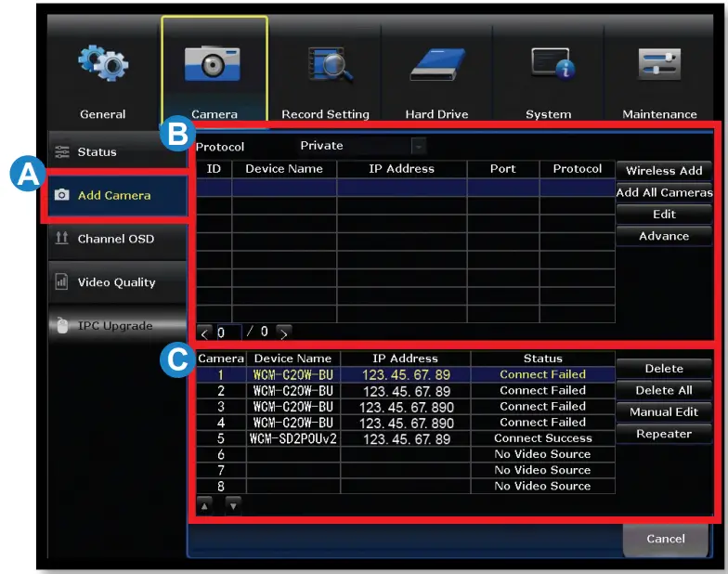Click the Delete button
Screen dimensions: 728x574
pyautogui.click(x=664, y=368)
